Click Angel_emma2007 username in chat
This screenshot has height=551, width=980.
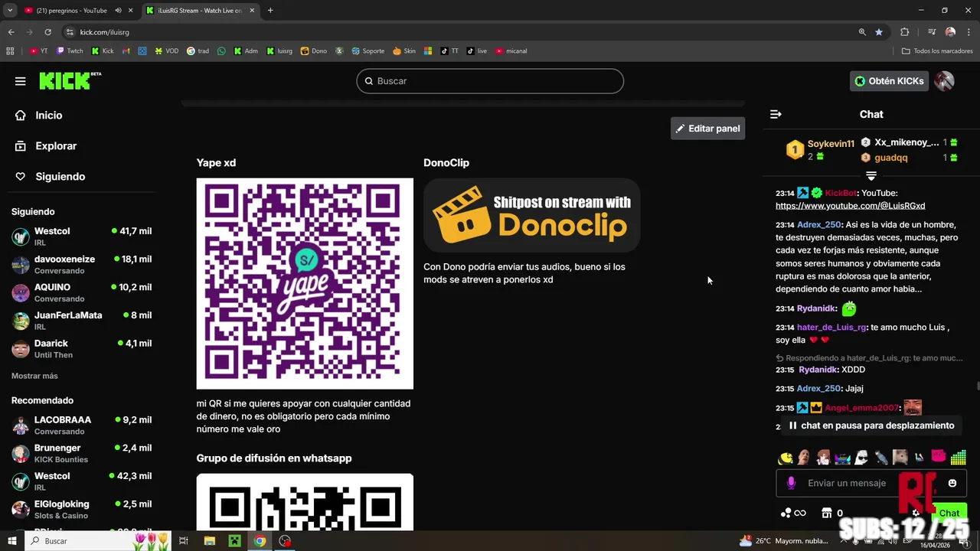coord(861,408)
